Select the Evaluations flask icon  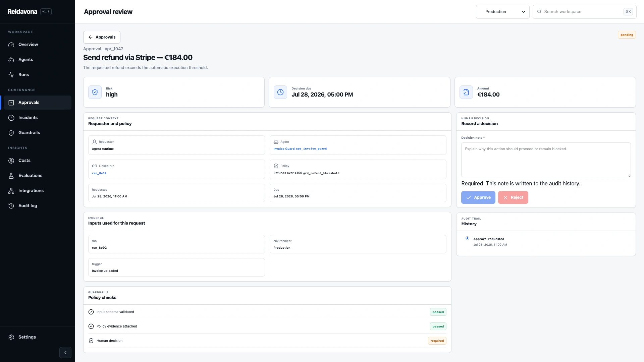[11, 176]
